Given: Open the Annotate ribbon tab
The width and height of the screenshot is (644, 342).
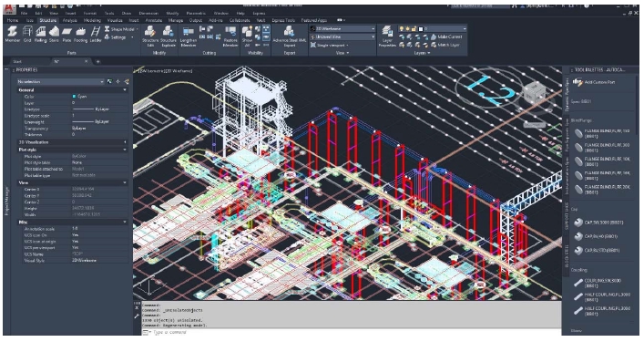Looking at the screenshot, I should 154,20.
